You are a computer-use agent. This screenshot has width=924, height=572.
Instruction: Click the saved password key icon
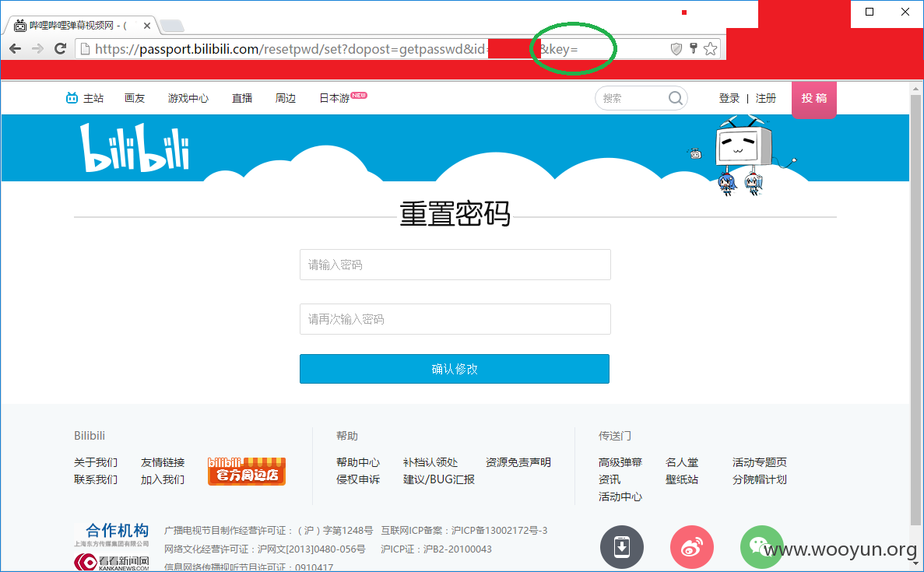click(694, 48)
